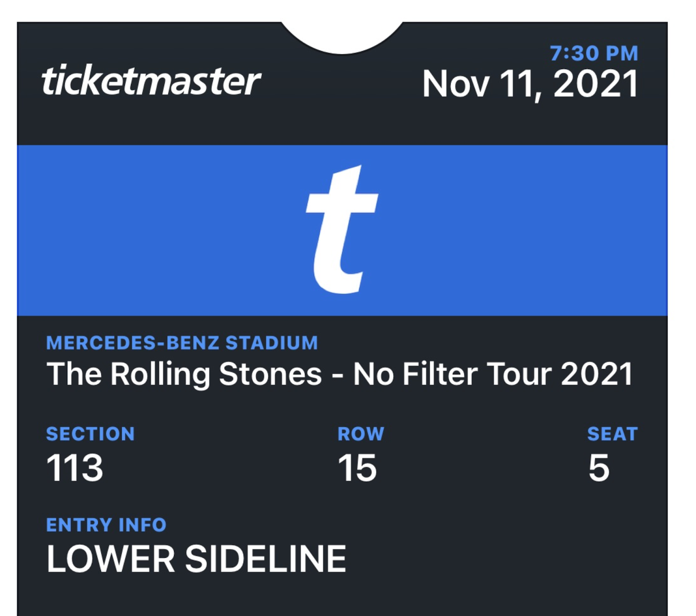Click the year 2021 in header date

(x=596, y=84)
